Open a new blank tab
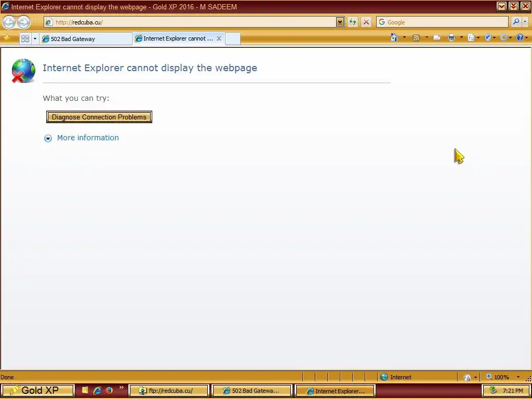This screenshot has width=532, height=399. [x=233, y=38]
